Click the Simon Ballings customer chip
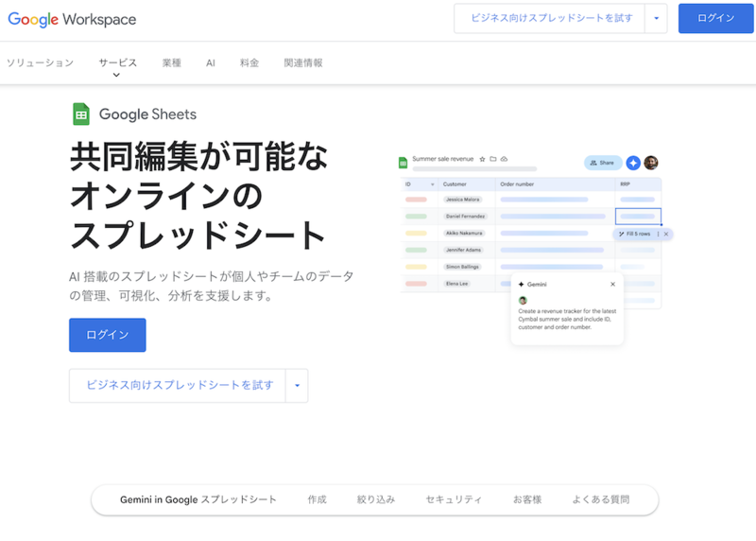The image size is (756, 541). point(462,267)
